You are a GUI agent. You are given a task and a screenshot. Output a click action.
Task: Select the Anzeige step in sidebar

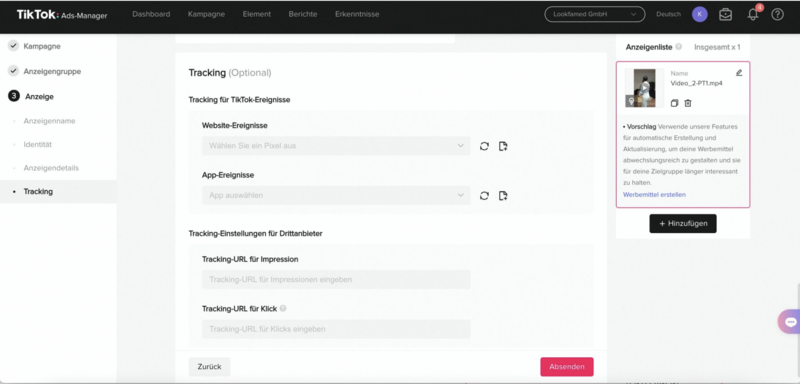tap(39, 96)
